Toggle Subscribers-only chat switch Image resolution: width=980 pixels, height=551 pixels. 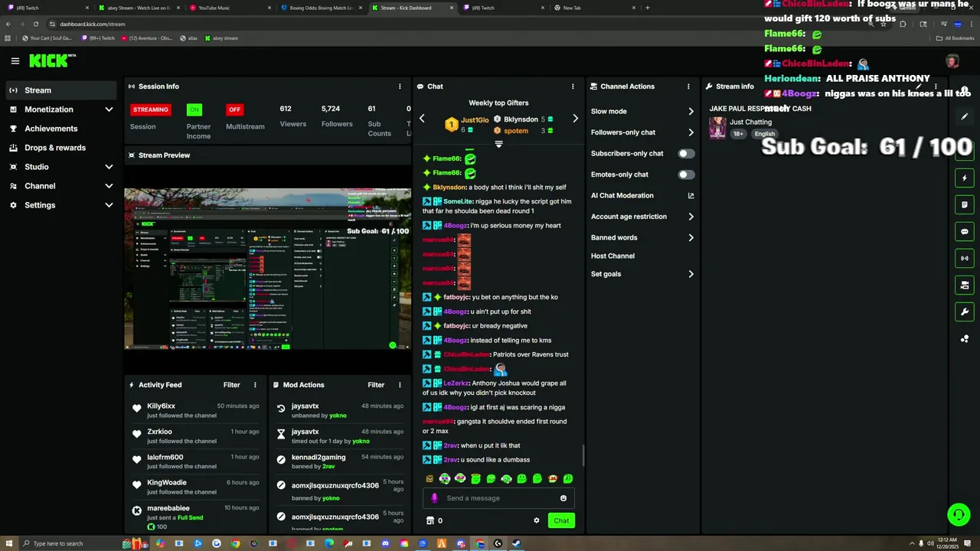[687, 153]
